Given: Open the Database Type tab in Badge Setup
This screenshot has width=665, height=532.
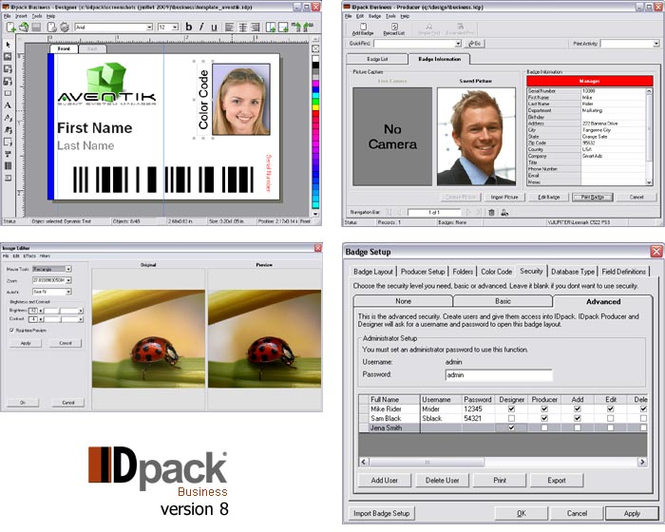Looking at the screenshot, I should point(573,272).
